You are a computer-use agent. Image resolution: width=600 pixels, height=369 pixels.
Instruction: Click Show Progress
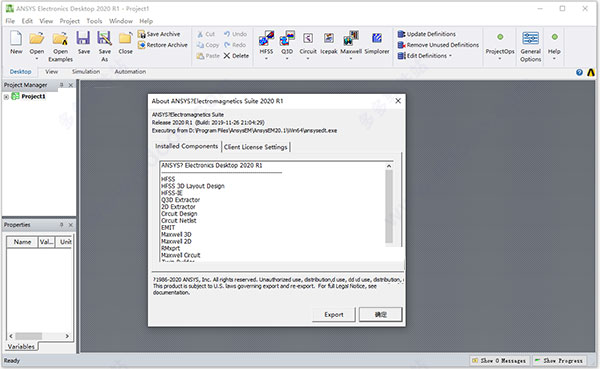tap(559, 361)
